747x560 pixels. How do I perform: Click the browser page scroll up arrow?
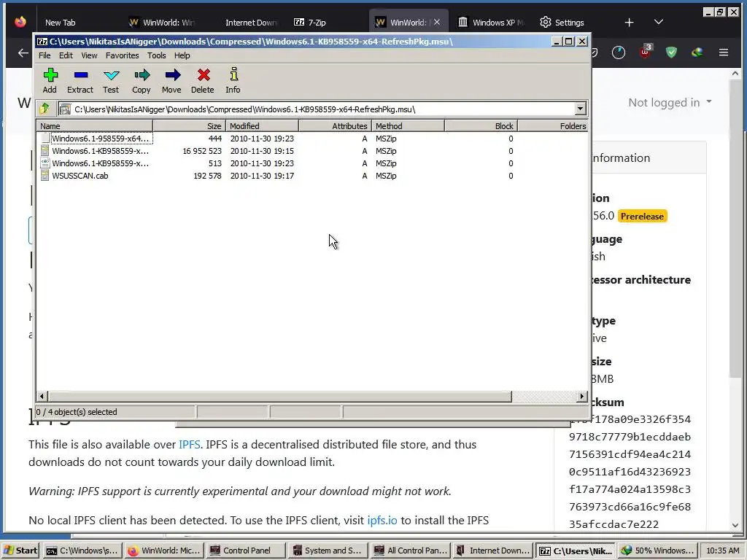click(x=735, y=74)
